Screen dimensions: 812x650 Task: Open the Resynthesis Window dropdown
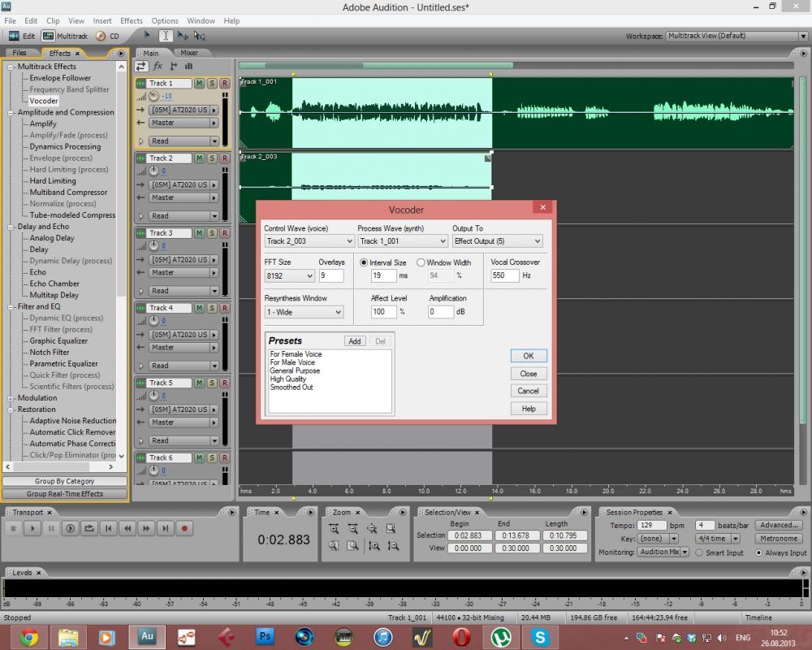304,312
